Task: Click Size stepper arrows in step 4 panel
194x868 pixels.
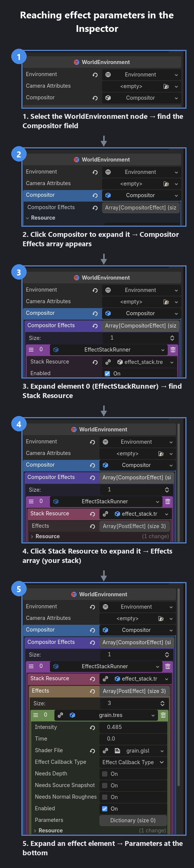Action: (167, 490)
